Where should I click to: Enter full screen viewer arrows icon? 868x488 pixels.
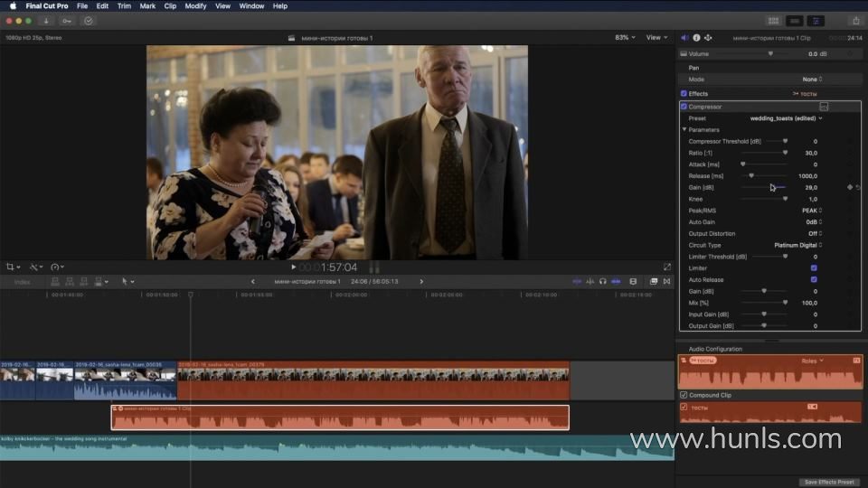click(667, 267)
